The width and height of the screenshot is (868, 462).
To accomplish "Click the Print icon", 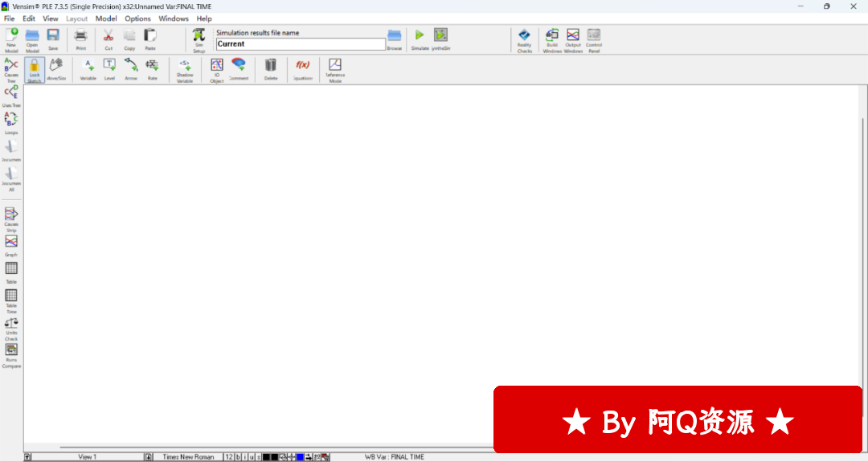I will point(81,40).
